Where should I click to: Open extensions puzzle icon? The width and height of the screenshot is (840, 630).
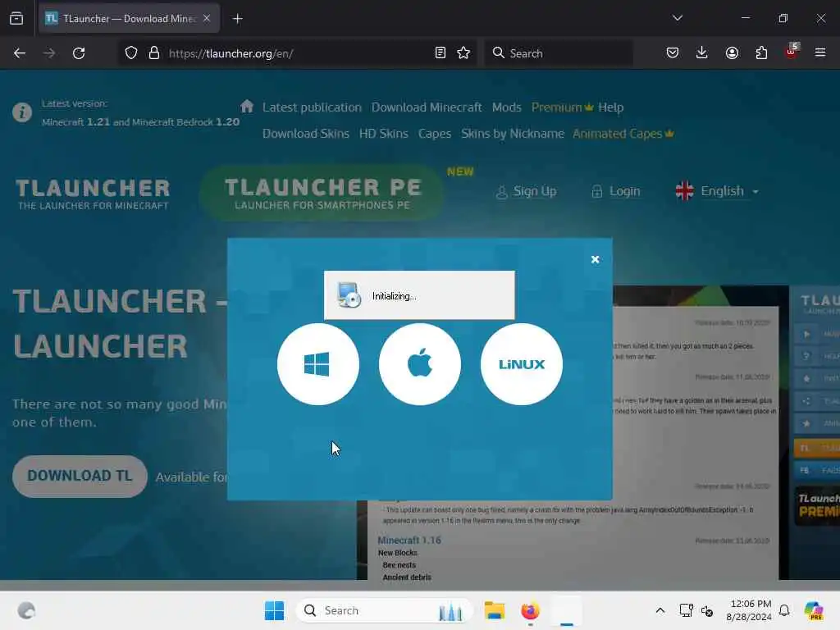tap(761, 53)
